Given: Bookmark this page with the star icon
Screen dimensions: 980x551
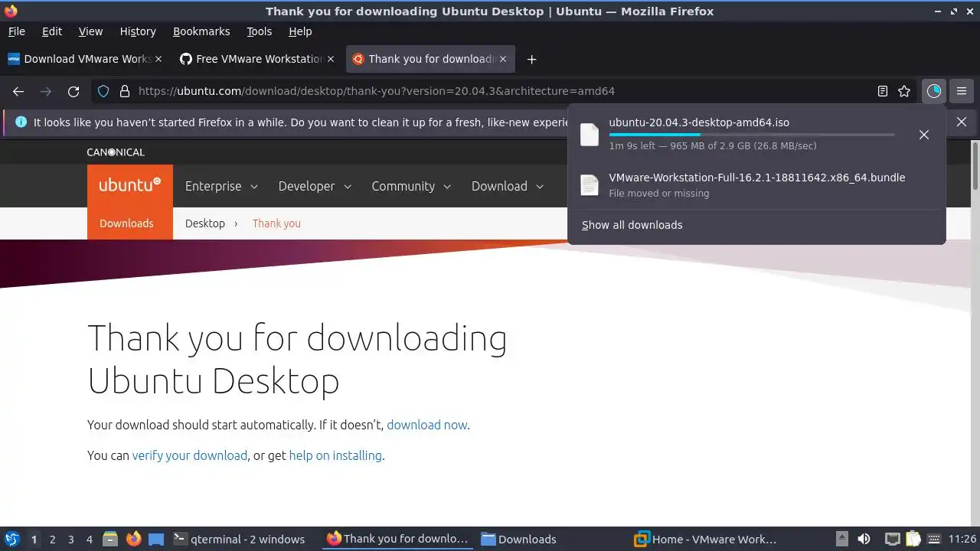Looking at the screenshot, I should [904, 91].
